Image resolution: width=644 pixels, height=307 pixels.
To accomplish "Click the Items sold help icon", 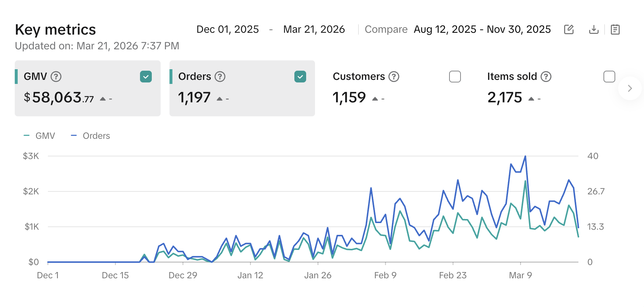I will (x=546, y=77).
